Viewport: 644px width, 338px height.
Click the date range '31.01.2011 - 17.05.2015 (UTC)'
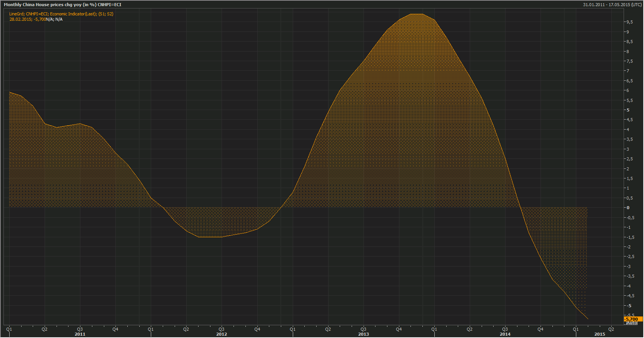[612, 5]
